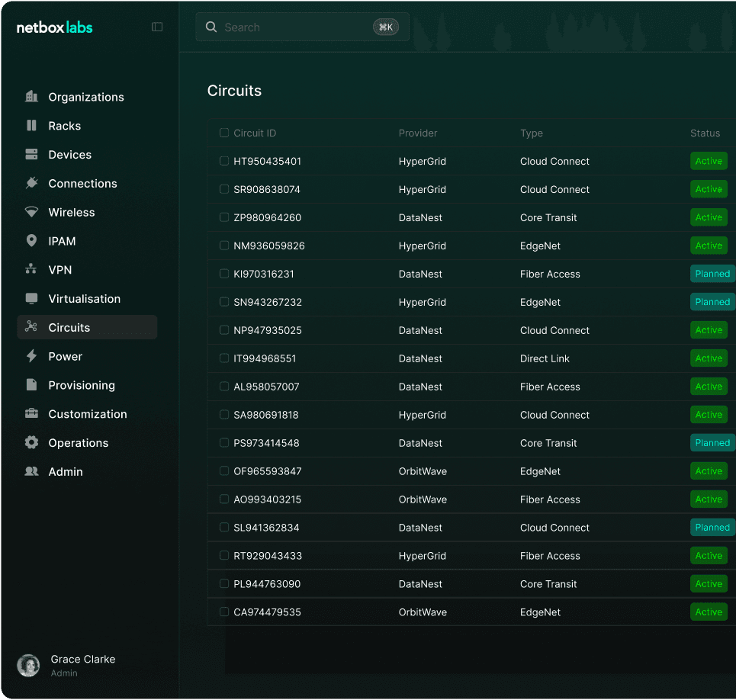
Task: Collapse sidebar using the panel toggle icon
Action: coord(157,27)
